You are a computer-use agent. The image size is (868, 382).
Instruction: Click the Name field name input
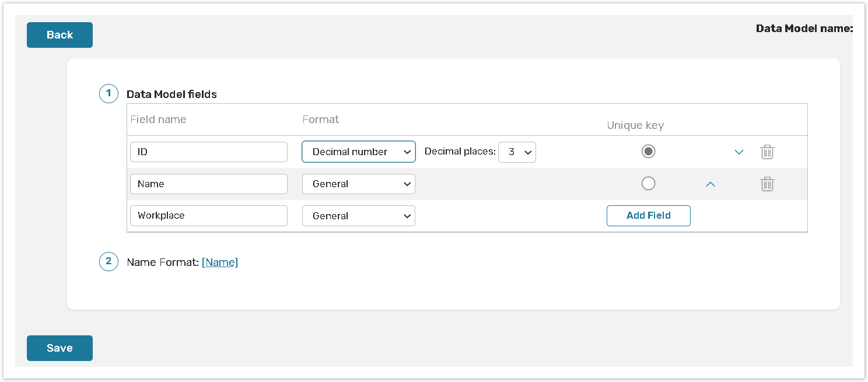point(208,184)
